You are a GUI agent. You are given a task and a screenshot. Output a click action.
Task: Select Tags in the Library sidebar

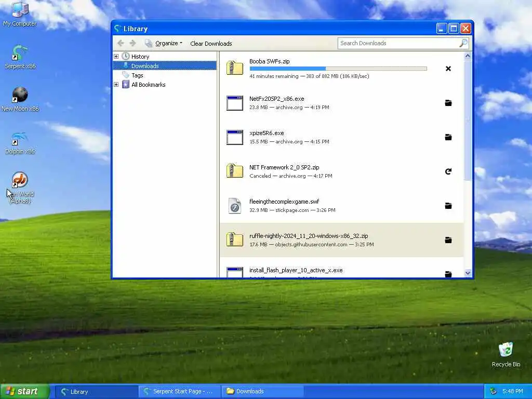(x=137, y=75)
